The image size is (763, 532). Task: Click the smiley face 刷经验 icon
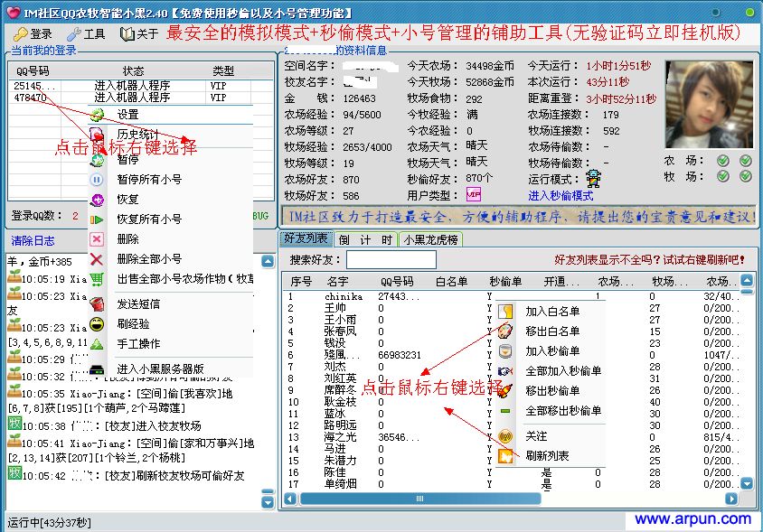coord(97,324)
